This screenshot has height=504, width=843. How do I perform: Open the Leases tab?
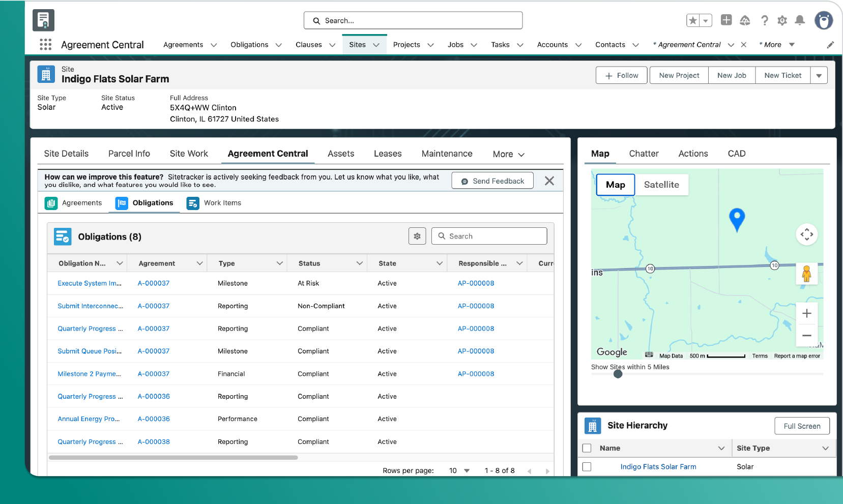tap(388, 154)
